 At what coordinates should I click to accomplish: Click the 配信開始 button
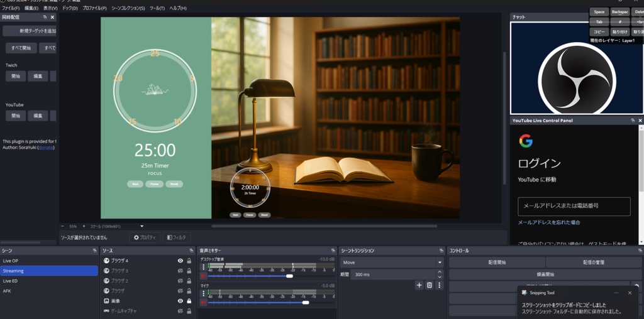(497, 262)
